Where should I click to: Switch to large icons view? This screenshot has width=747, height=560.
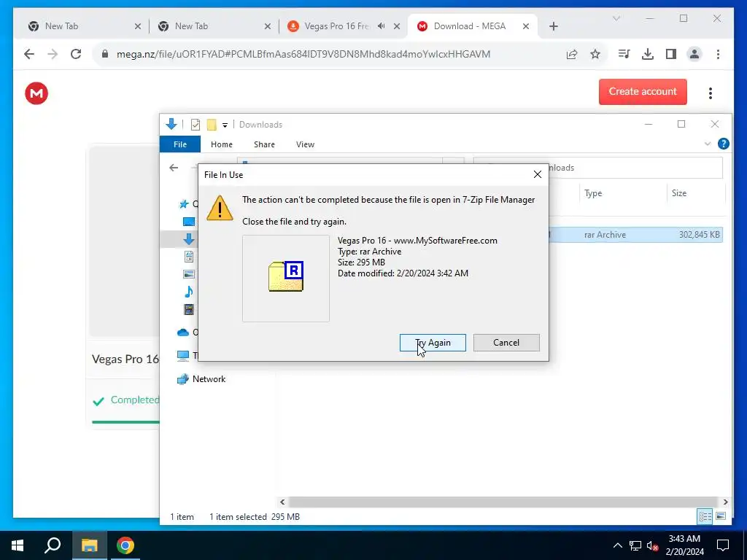[721, 516]
